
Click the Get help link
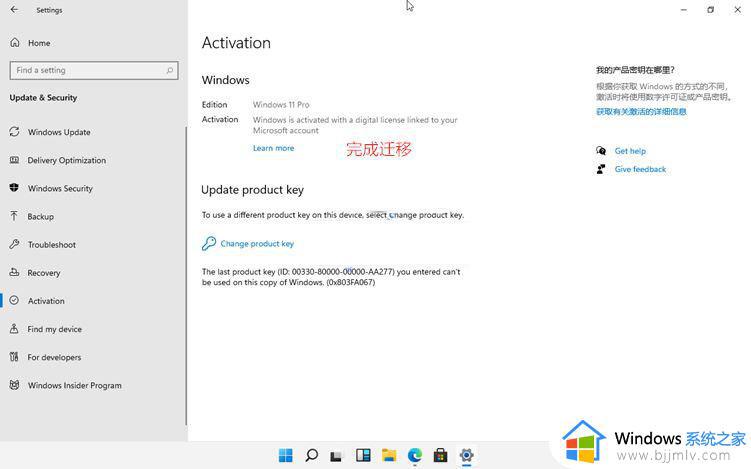click(630, 151)
